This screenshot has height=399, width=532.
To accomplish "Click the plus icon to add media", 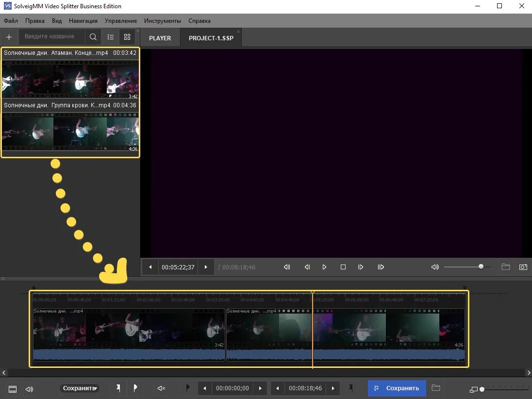I will [x=9, y=37].
